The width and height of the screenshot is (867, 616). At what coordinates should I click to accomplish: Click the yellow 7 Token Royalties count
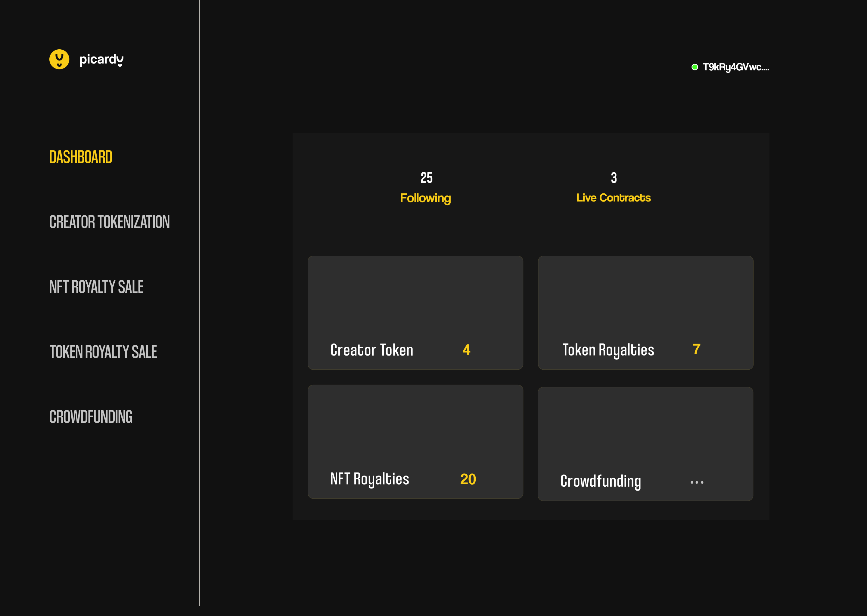tap(696, 349)
